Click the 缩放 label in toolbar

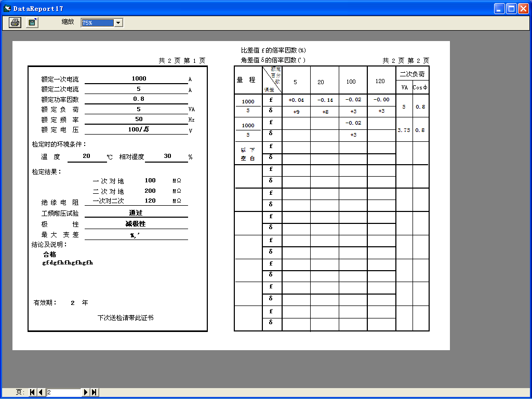(x=68, y=22)
